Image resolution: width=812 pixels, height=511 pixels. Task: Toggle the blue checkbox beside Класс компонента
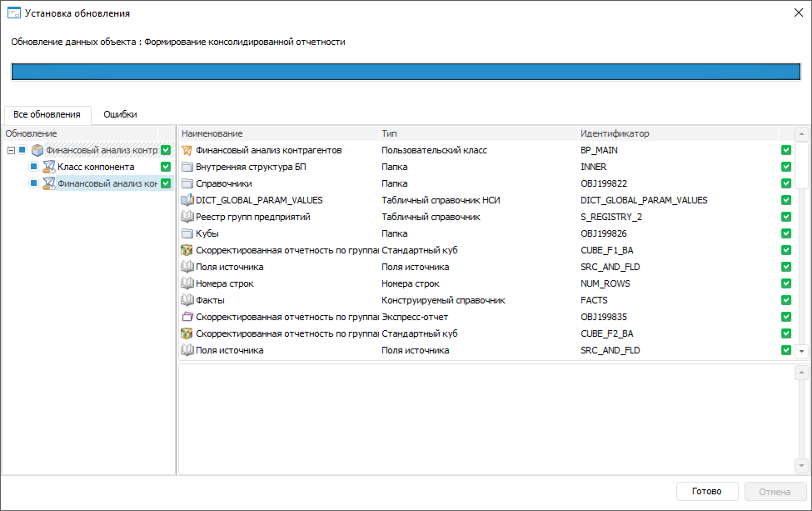click(34, 167)
